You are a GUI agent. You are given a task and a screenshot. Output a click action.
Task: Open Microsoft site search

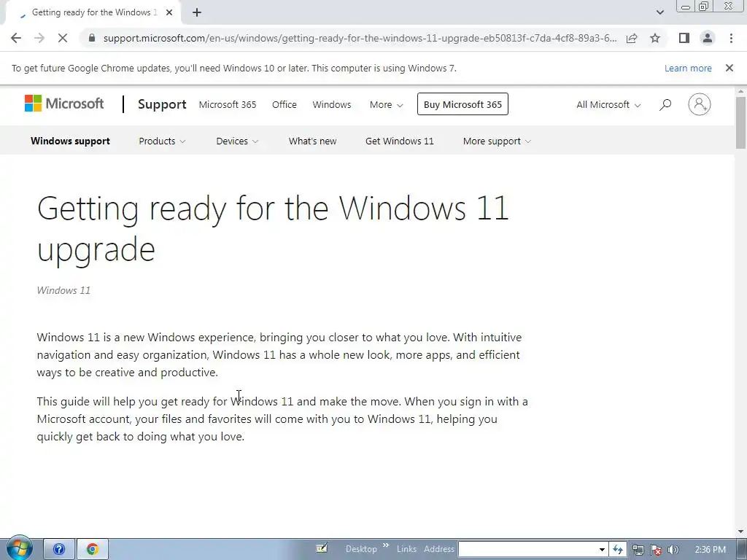(x=665, y=104)
